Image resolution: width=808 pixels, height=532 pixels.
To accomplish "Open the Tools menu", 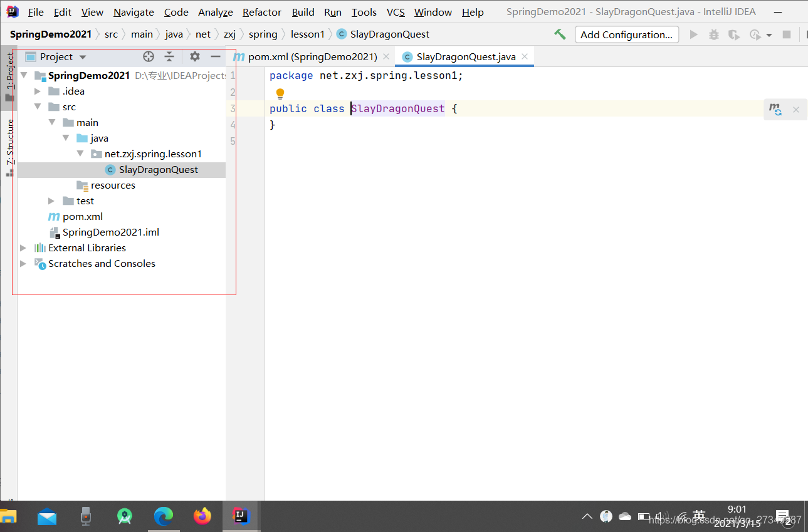I will click(x=364, y=12).
